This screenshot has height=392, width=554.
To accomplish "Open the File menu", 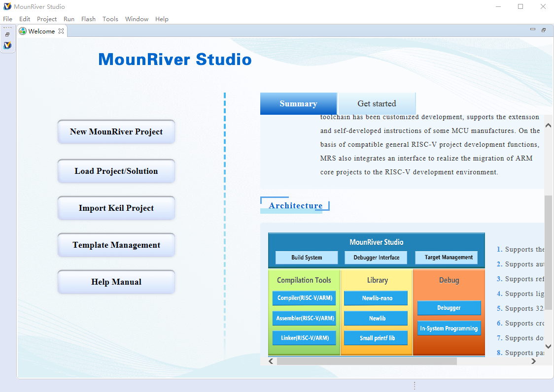I will click(7, 19).
